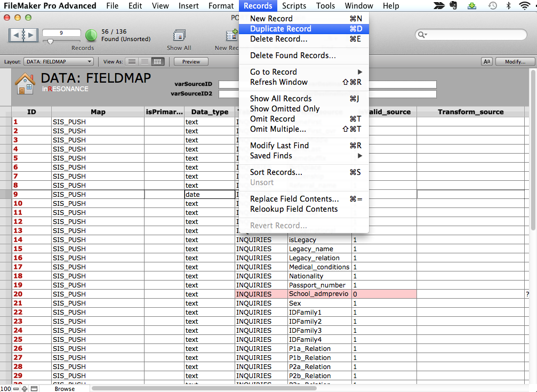This screenshot has width=537, height=392.
Task: Open the Layout DATA: FIELDMAP dropdown
Action: 58,62
